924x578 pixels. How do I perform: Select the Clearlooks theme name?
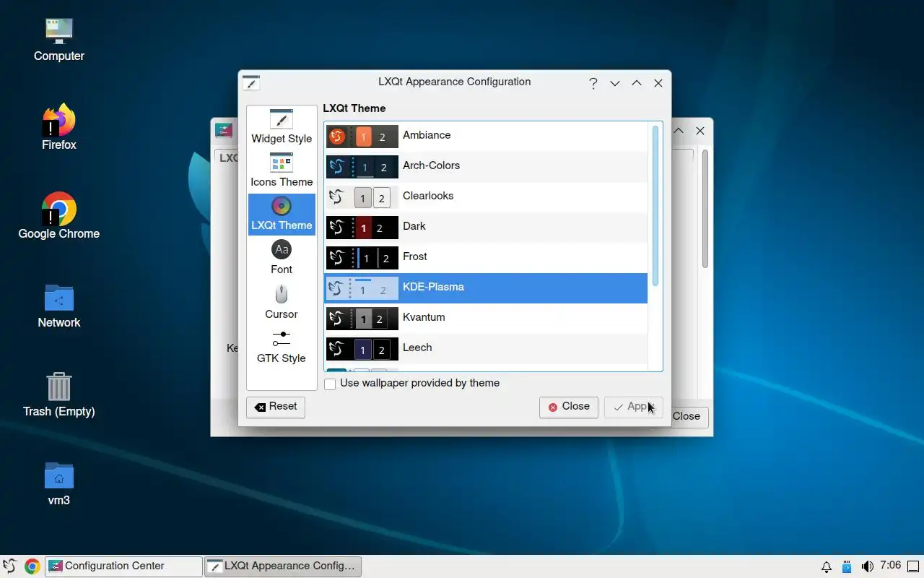pos(428,196)
